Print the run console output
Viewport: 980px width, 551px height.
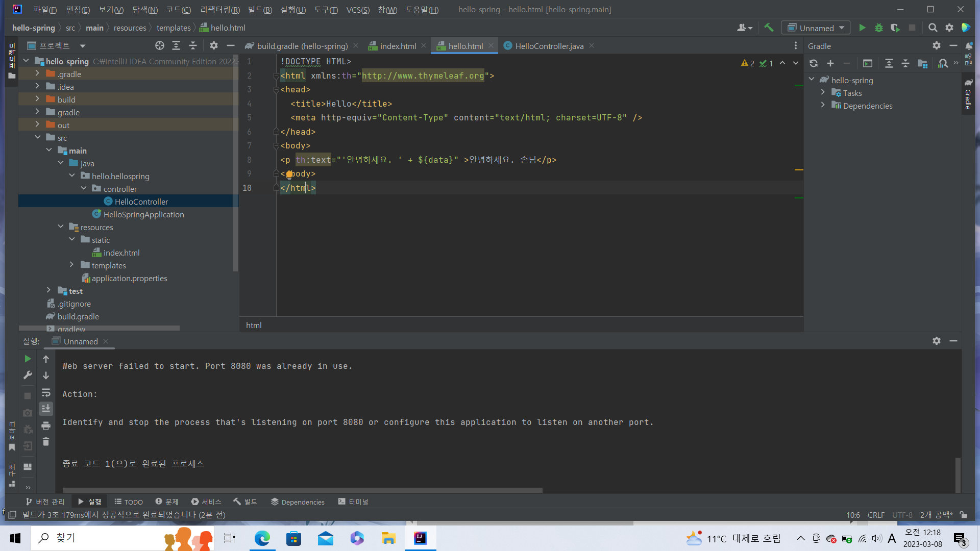point(46,425)
